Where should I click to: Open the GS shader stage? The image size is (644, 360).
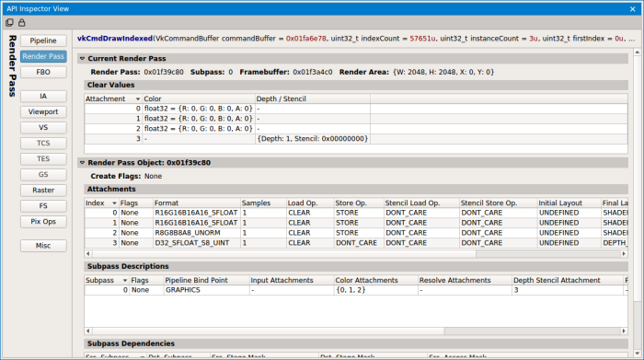[43, 174]
